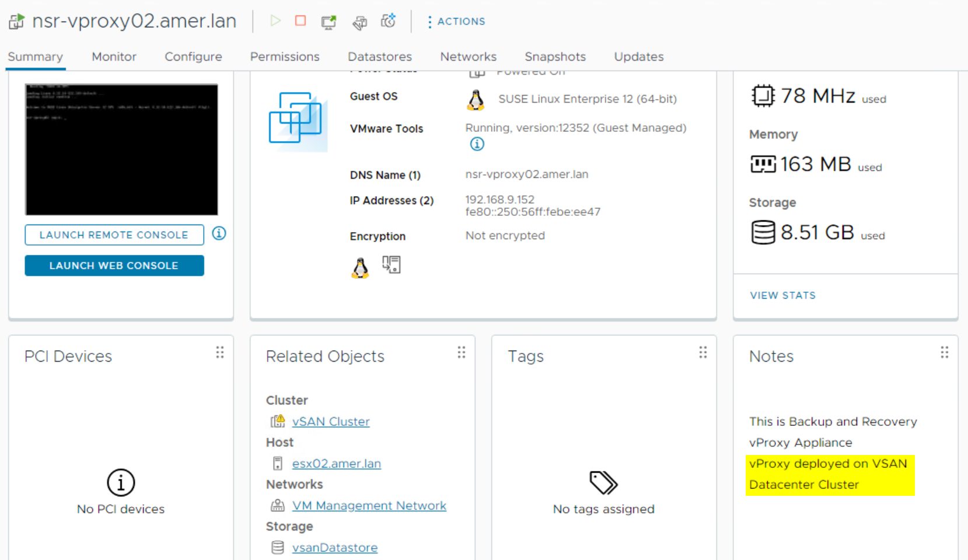Viewport: 968px width, 560px height.
Task: Open the esx02.amer.lan host link
Action: coord(336,463)
